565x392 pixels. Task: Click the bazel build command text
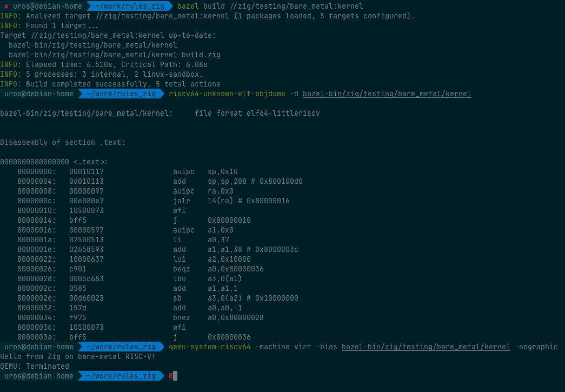coord(270,6)
